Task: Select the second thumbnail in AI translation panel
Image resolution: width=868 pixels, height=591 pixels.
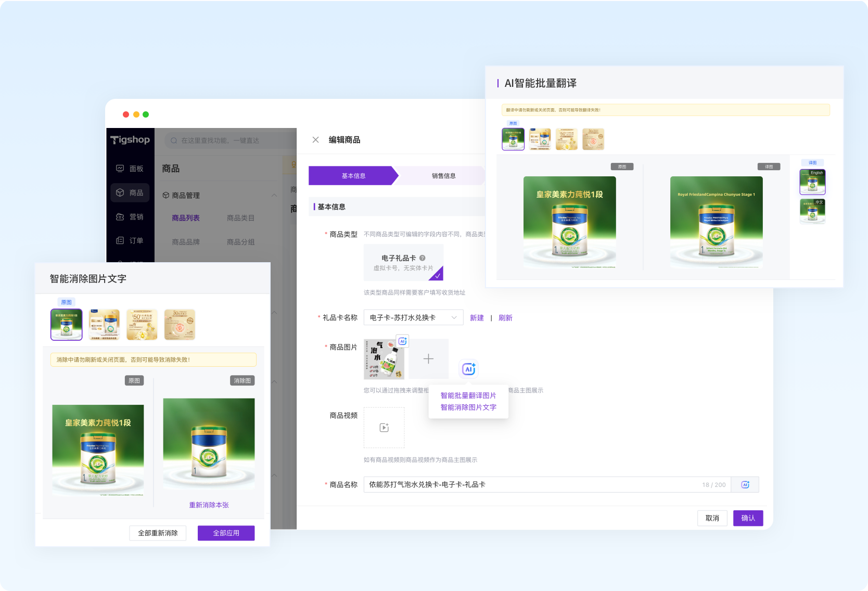Action: click(540, 139)
